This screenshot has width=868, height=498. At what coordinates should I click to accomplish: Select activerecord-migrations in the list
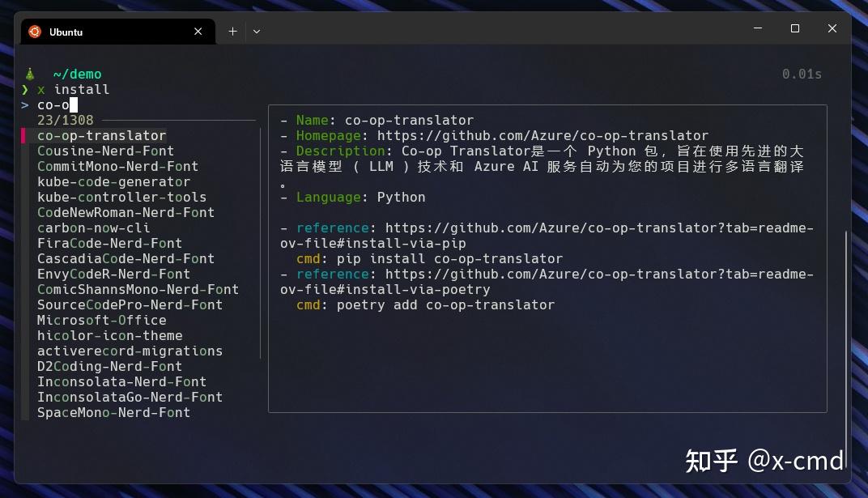click(x=130, y=351)
